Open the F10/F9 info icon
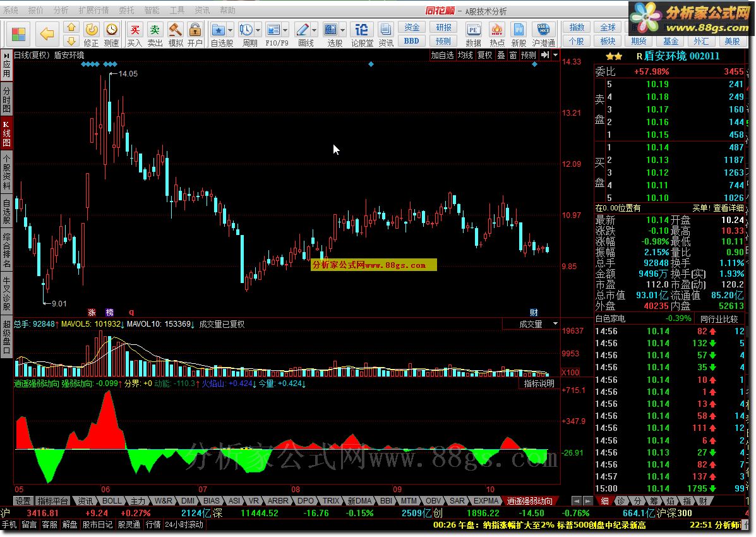The width and height of the screenshot is (756, 537). tap(273, 30)
